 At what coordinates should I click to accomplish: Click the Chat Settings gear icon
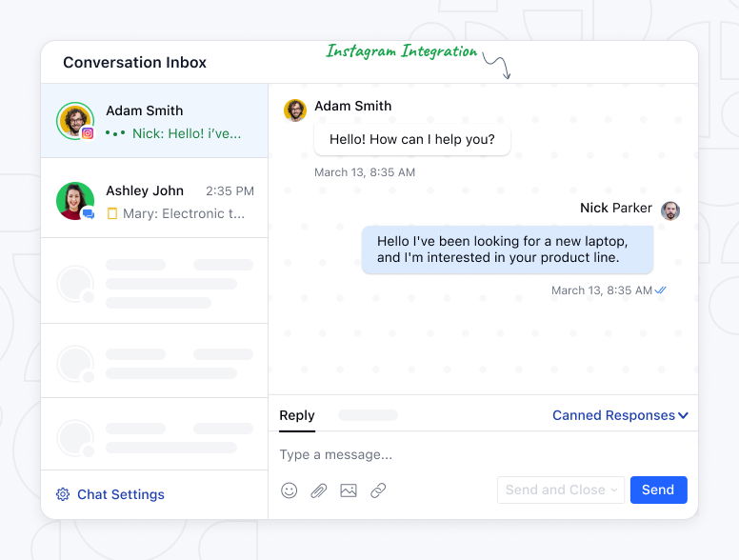(x=63, y=494)
